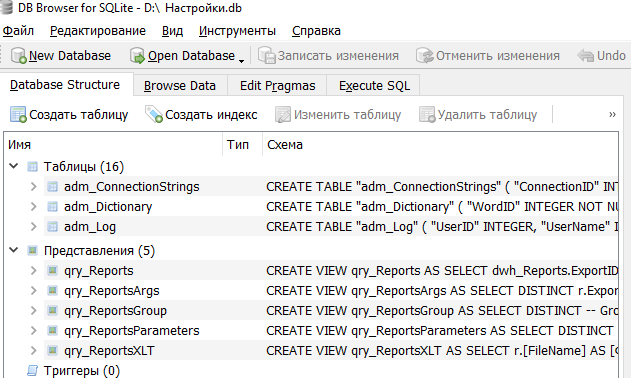Click the Open Database icon
The width and height of the screenshot is (631, 378).
coord(137,56)
